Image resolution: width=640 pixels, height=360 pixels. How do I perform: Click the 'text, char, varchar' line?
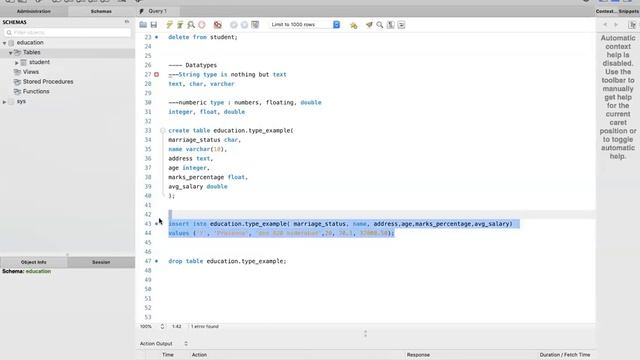201,84
